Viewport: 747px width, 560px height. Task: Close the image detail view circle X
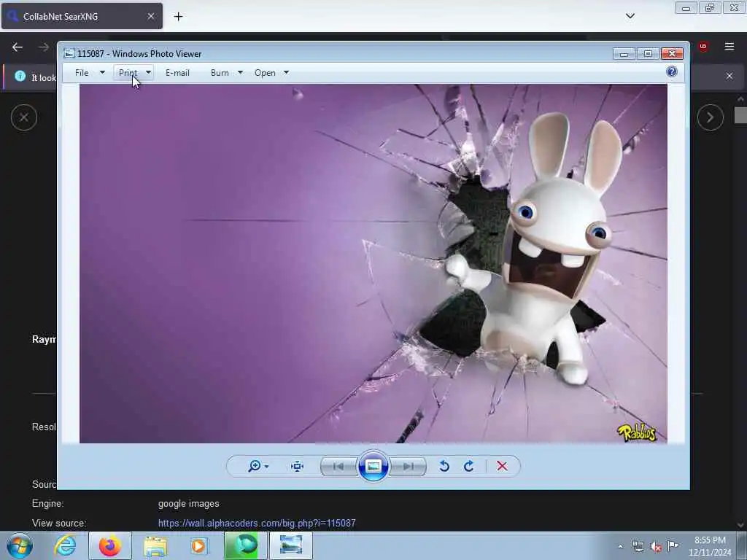24,117
